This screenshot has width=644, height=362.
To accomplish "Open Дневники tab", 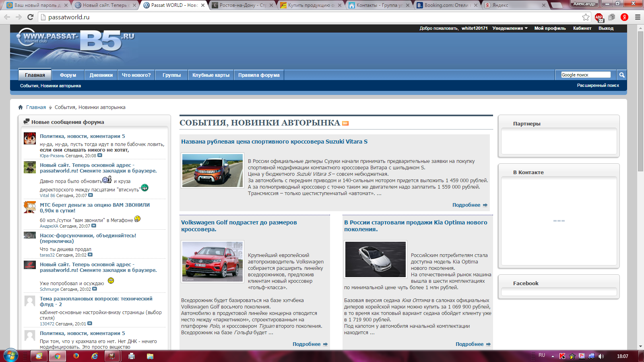I will (101, 75).
